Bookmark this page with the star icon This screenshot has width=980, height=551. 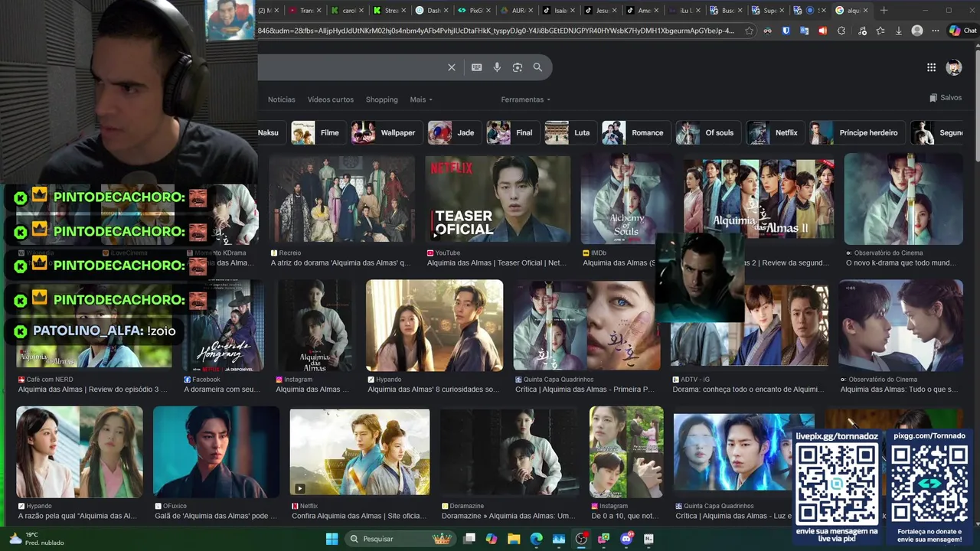749,31
